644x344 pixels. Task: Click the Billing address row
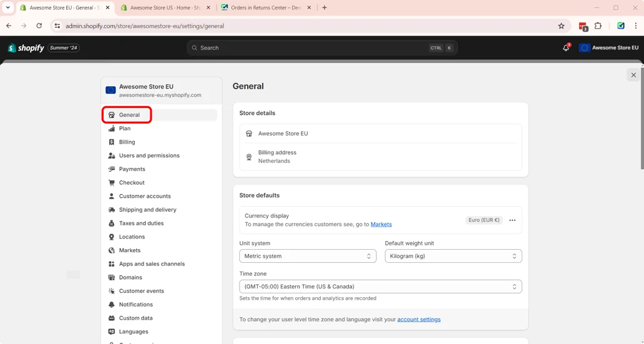coord(380,157)
